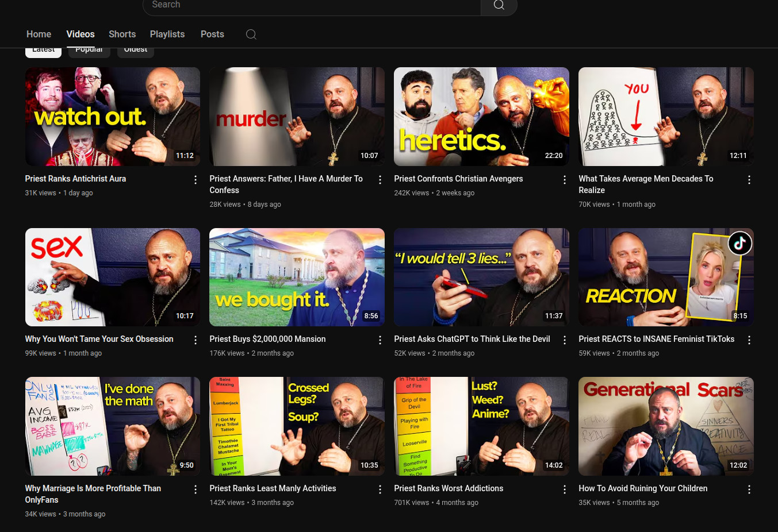Open 'How To Avoid Ruining Your Children' title
This screenshot has height=532, width=778.
tap(643, 488)
